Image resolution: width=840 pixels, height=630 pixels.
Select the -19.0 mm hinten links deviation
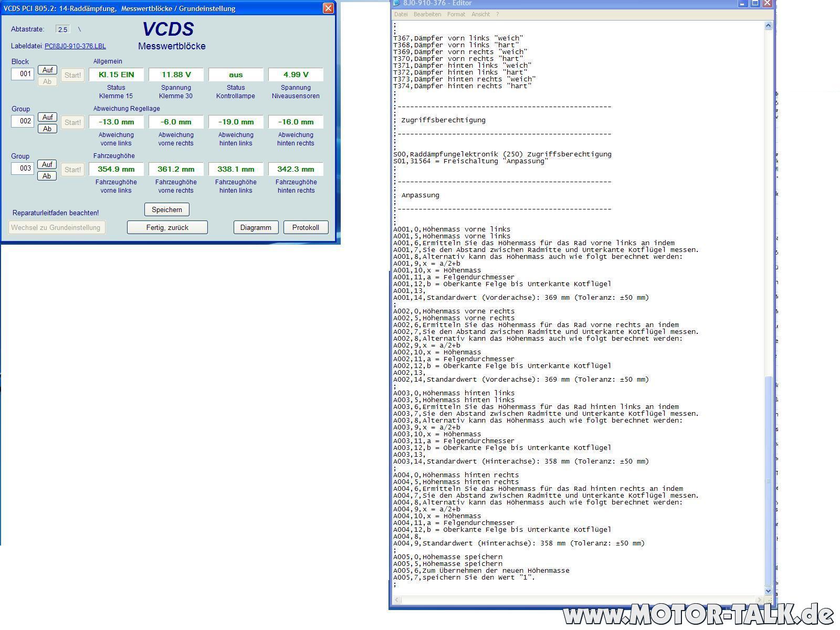click(x=236, y=122)
